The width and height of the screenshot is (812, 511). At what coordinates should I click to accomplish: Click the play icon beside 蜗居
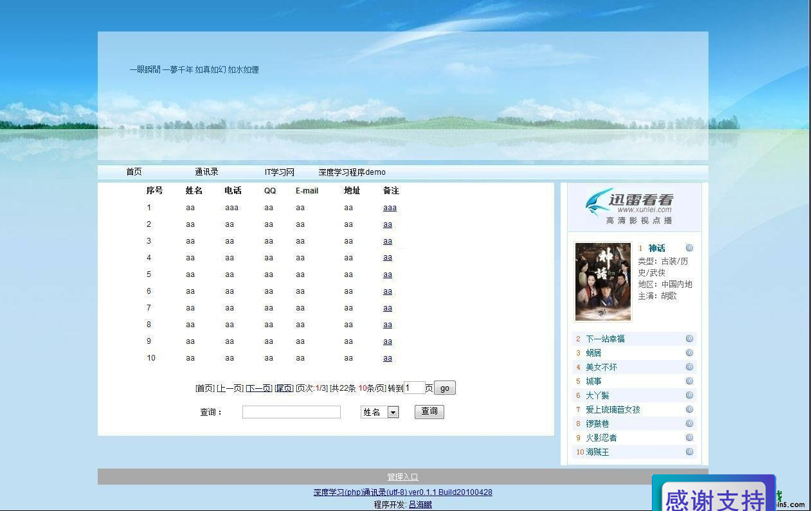(689, 353)
